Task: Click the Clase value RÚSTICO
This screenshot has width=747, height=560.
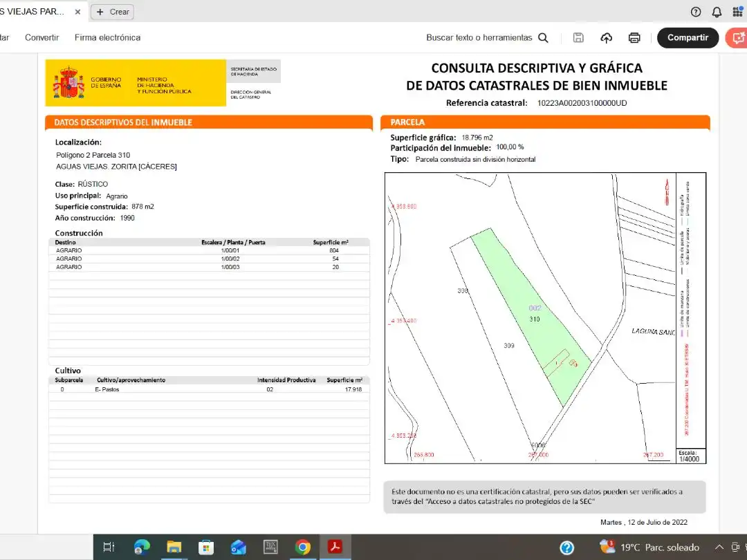Action: click(x=93, y=185)
